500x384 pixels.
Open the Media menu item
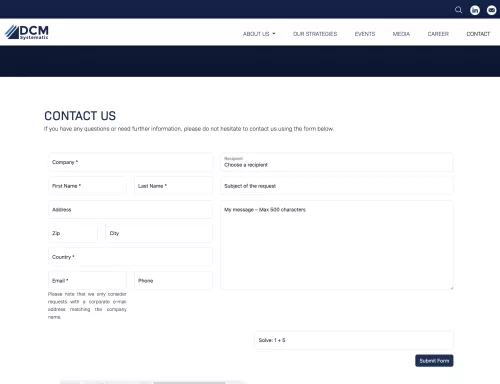[401, 34]
